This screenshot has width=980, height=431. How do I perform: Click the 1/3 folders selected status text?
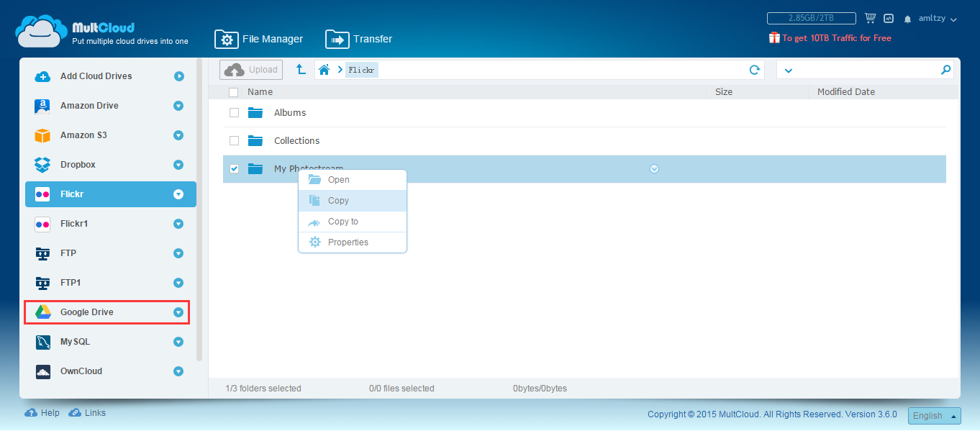coord(263,389)
